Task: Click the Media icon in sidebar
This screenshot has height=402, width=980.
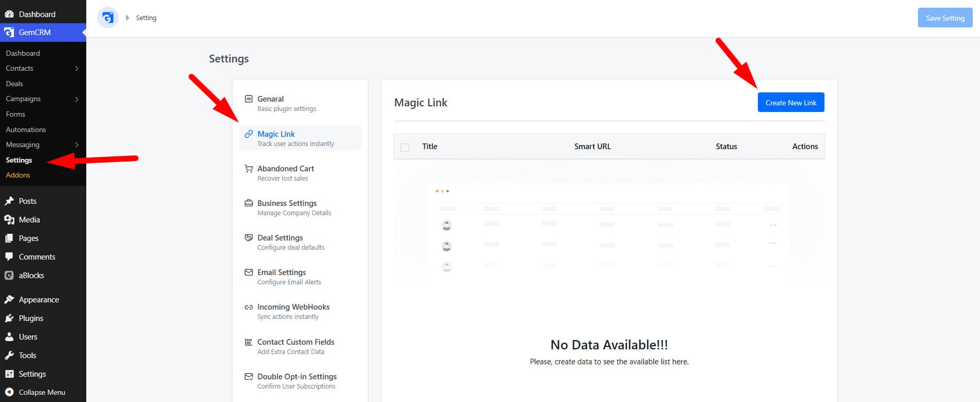Action: point(9,219)
